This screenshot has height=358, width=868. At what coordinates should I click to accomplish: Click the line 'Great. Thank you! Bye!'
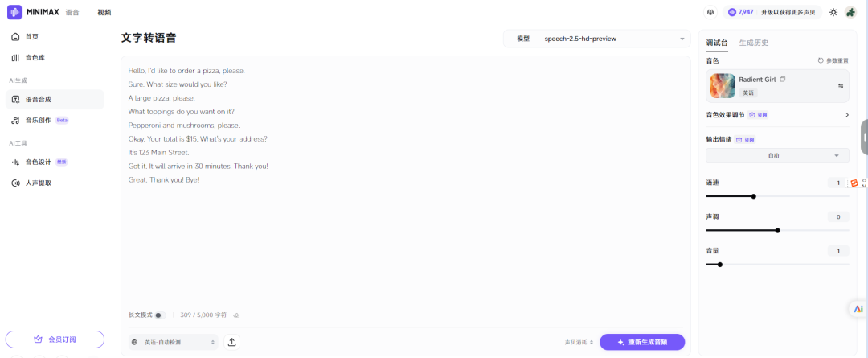tap(163, 179)
